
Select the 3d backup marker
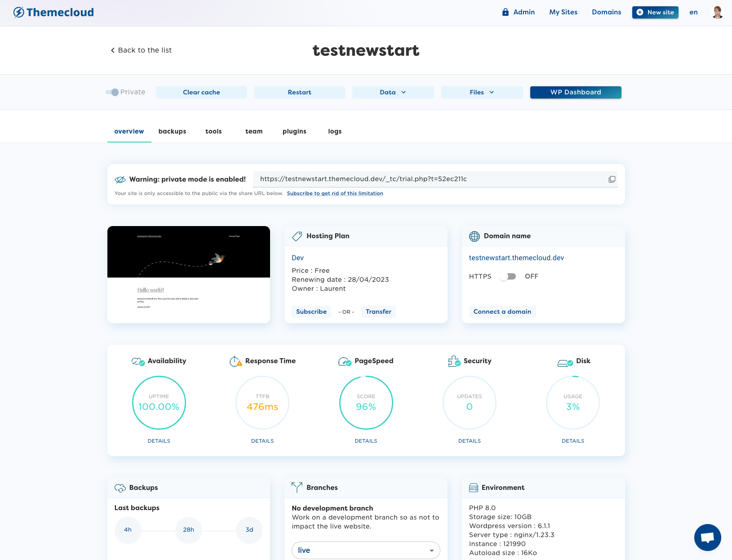coord(249,530)
